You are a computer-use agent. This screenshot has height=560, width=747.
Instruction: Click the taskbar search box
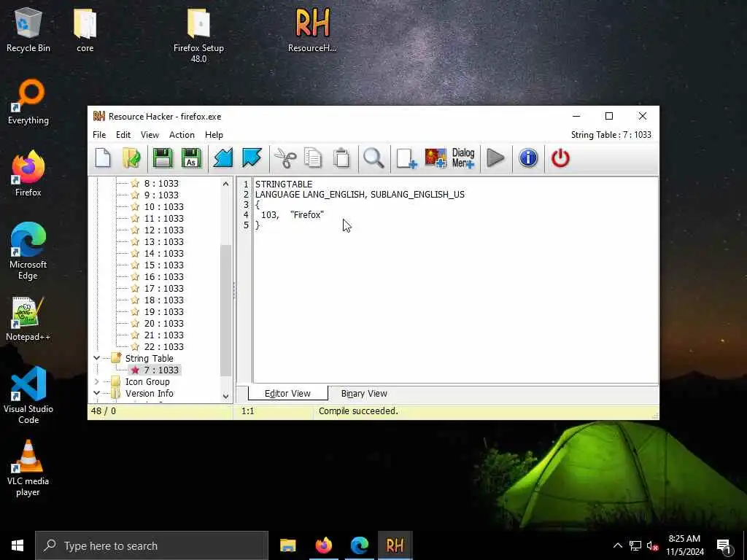tap(152, 545)
